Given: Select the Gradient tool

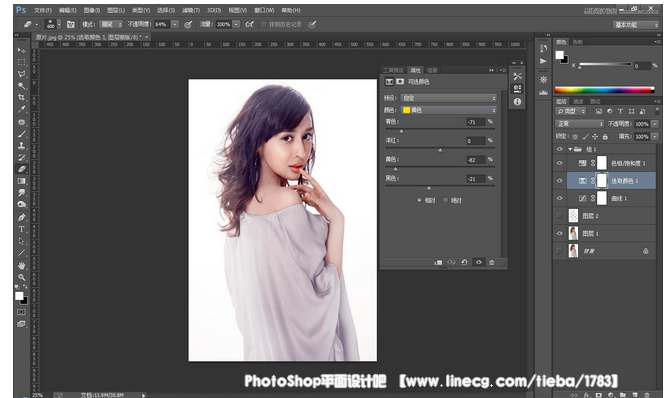Looking at the screenshot, I should [x=21, y=181].
